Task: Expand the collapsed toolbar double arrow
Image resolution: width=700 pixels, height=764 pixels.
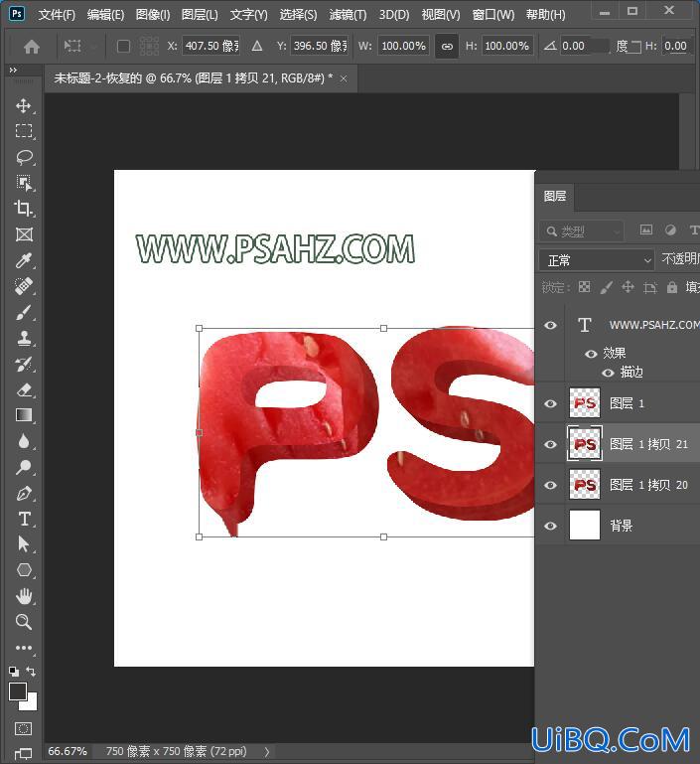Action: [13, 71]
